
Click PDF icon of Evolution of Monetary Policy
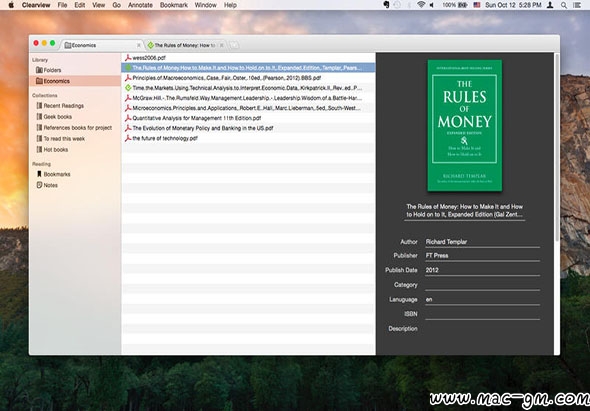point(128,128)
